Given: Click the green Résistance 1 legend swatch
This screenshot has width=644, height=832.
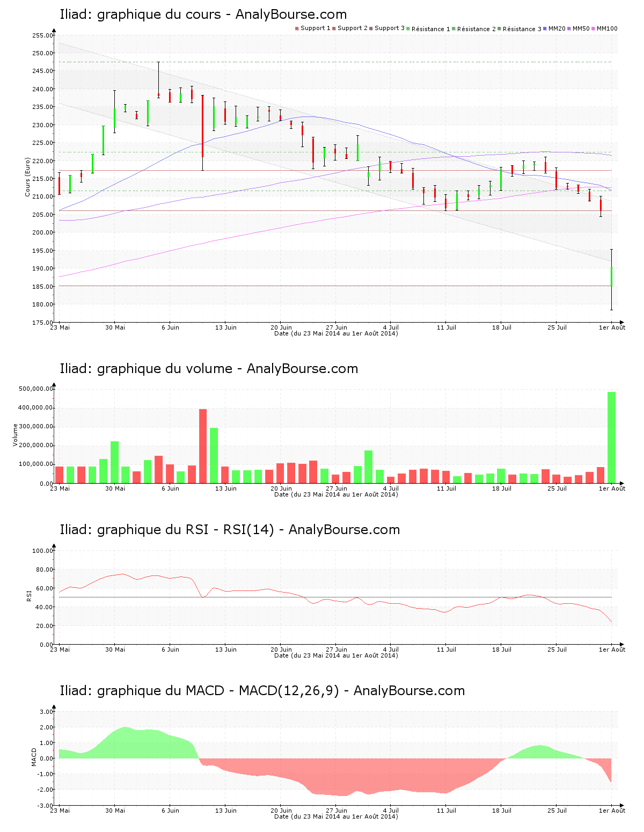Looking at the screenshot, I should click(x=408, y=28).
